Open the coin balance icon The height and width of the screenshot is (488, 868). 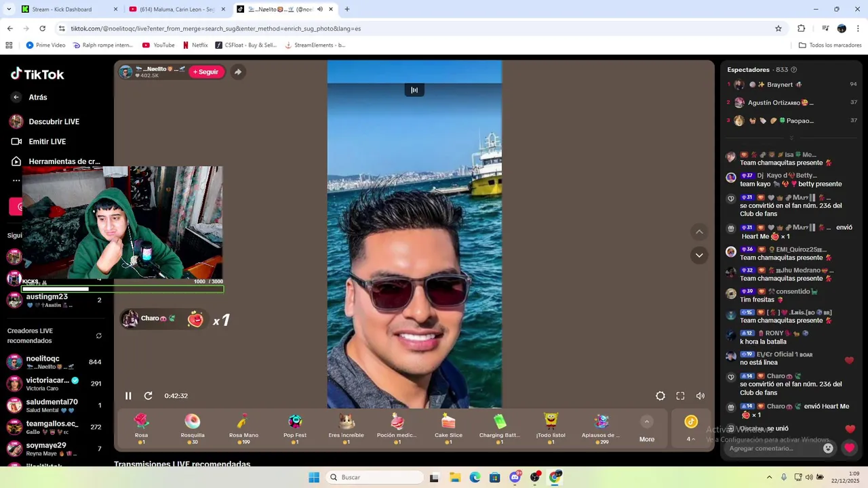(x=691, y=422)
